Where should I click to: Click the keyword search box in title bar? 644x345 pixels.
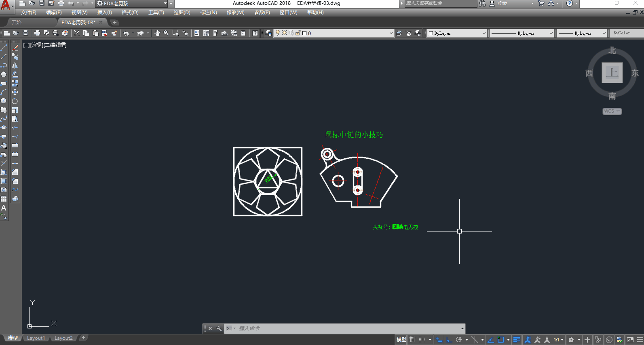440,3
